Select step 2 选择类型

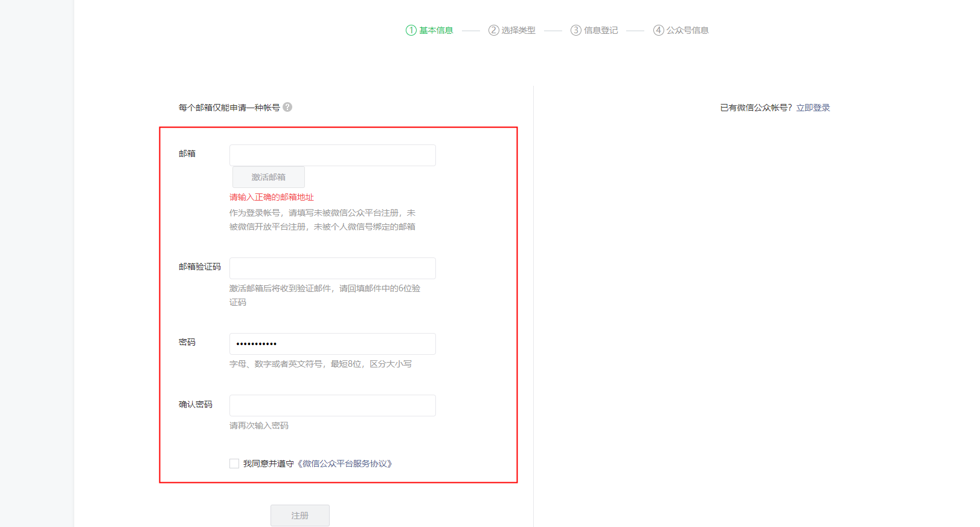(x=512, y=30)
